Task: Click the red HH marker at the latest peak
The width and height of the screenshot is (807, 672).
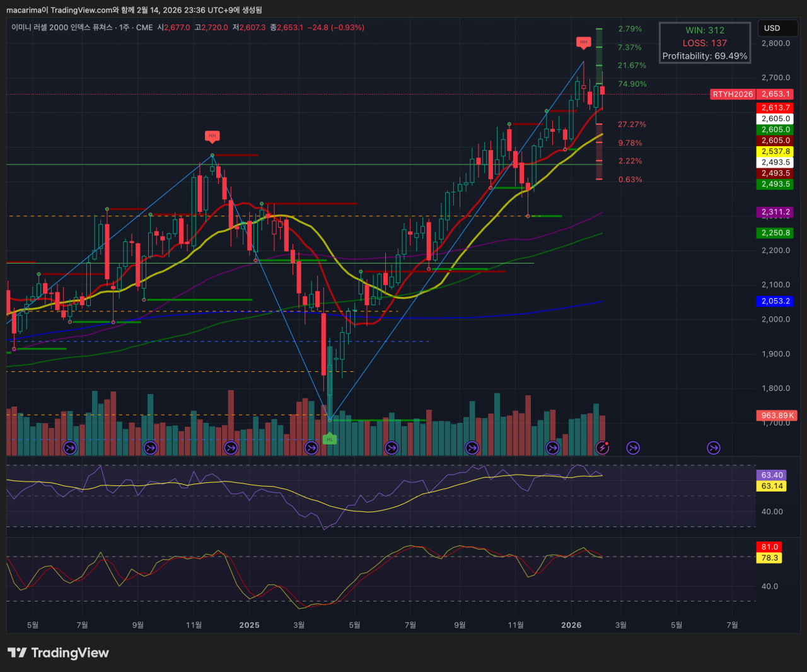Action: (x=583, y=42)
